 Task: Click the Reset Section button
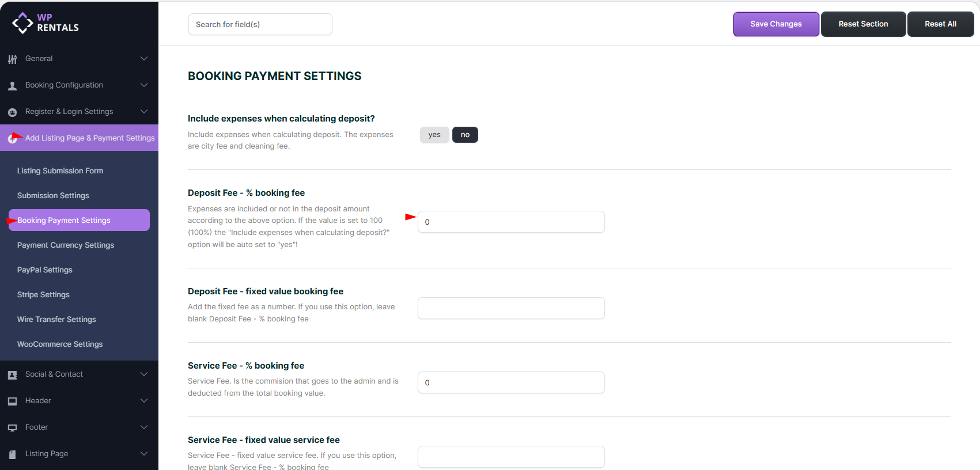(x=863, y=24)
